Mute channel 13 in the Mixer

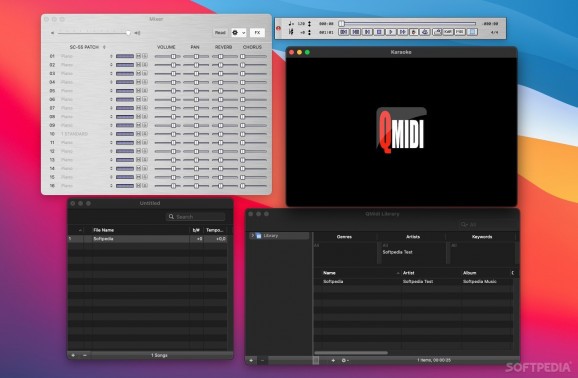pyautogui.click(x=139, y=160)
